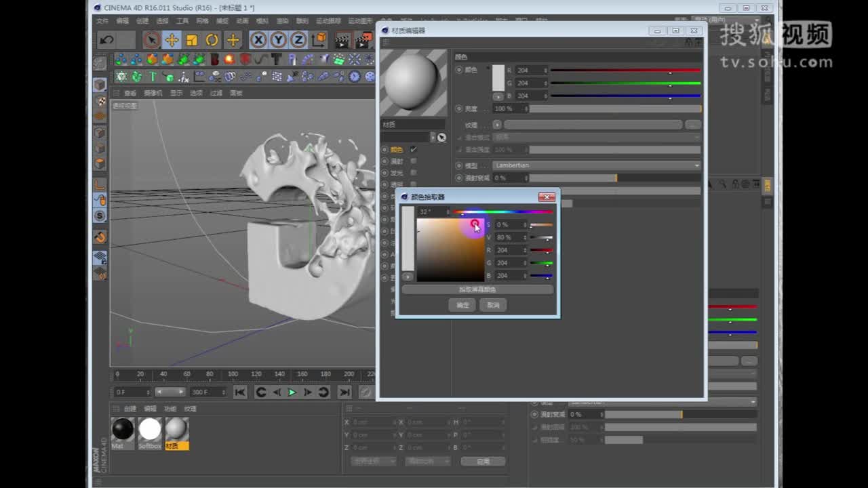This screenshot has height=488, width=868.
Task: Click the 取消 button in color picker
Action: coord(493,304)
